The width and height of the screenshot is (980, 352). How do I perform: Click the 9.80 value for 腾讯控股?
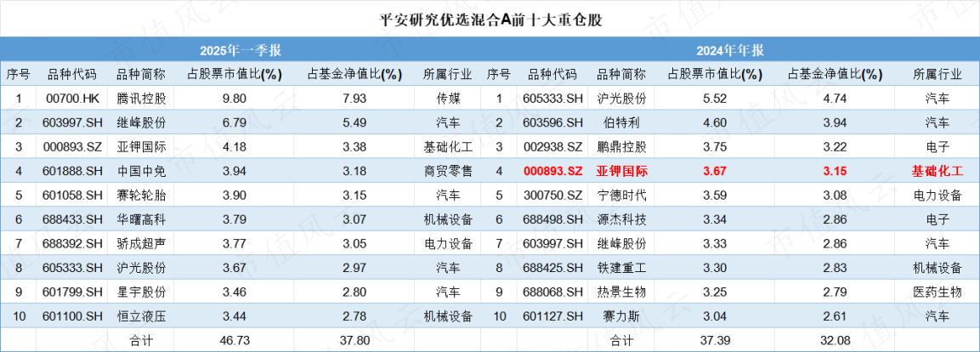[x=235, y=98]
